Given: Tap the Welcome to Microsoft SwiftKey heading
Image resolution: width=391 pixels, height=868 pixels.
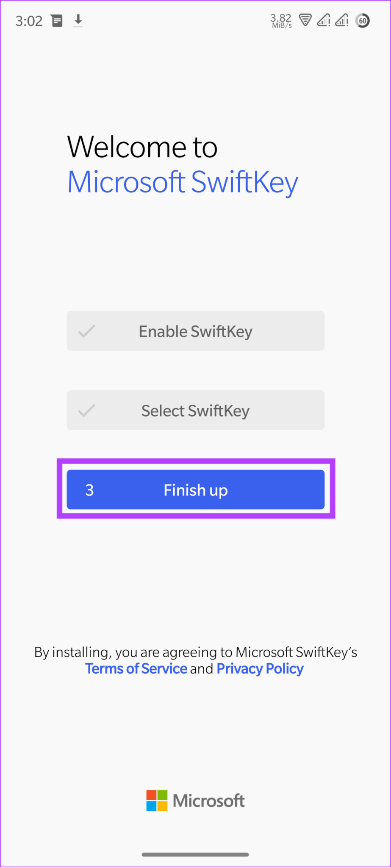Looking at the screenshot, I should click(x=182, y=164).
